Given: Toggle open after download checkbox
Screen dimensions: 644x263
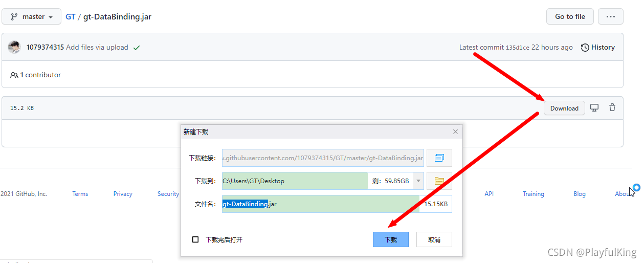Looking at the screenshot, I should pos(195,239).
